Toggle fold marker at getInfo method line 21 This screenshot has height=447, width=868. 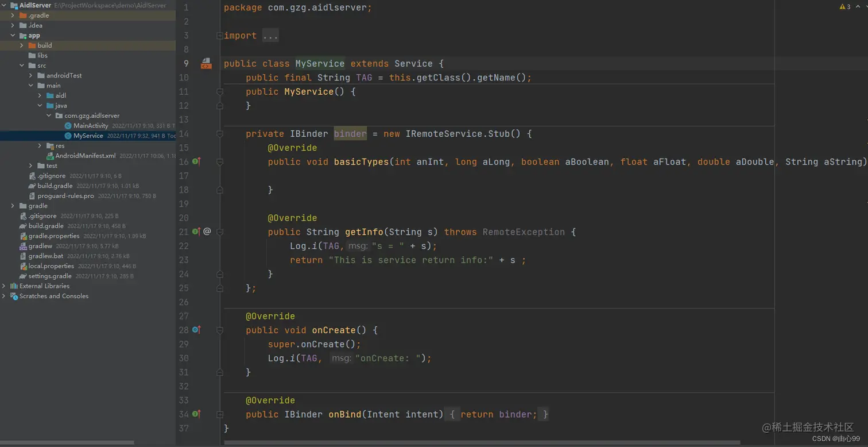pos(220,232)
